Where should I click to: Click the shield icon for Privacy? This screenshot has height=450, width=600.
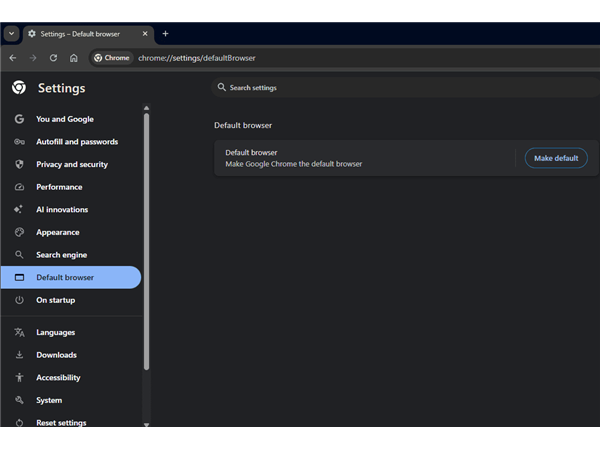tap(19, 165)
